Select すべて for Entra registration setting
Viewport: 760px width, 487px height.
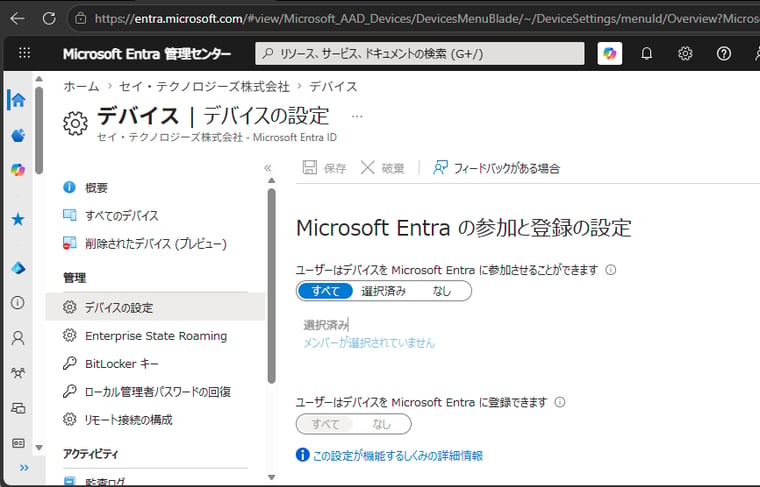[325, 424]
